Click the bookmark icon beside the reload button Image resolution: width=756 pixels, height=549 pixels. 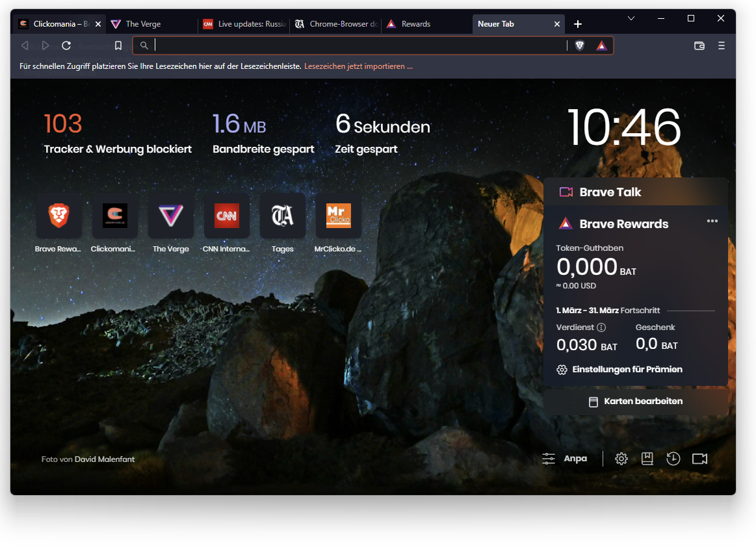(x=118, y=45)
